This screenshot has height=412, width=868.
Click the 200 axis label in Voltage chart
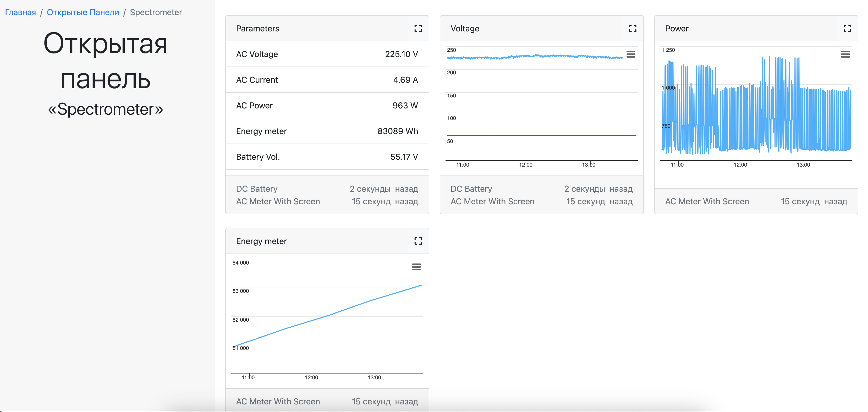tap(451, 73)
